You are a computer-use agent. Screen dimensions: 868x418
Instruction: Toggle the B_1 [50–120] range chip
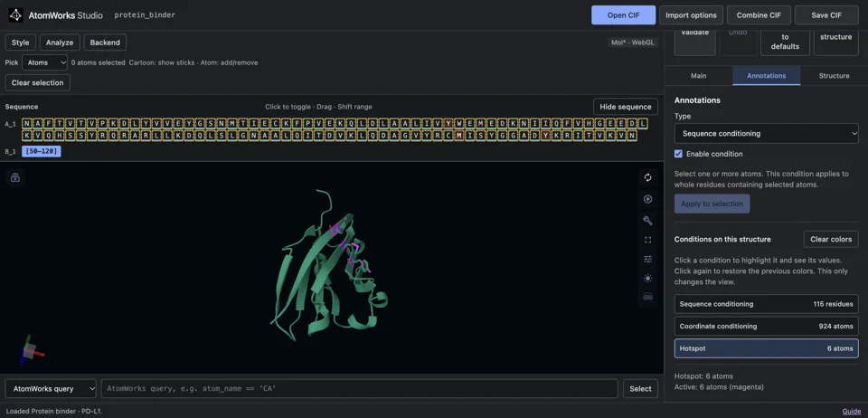tap(42, 151)
